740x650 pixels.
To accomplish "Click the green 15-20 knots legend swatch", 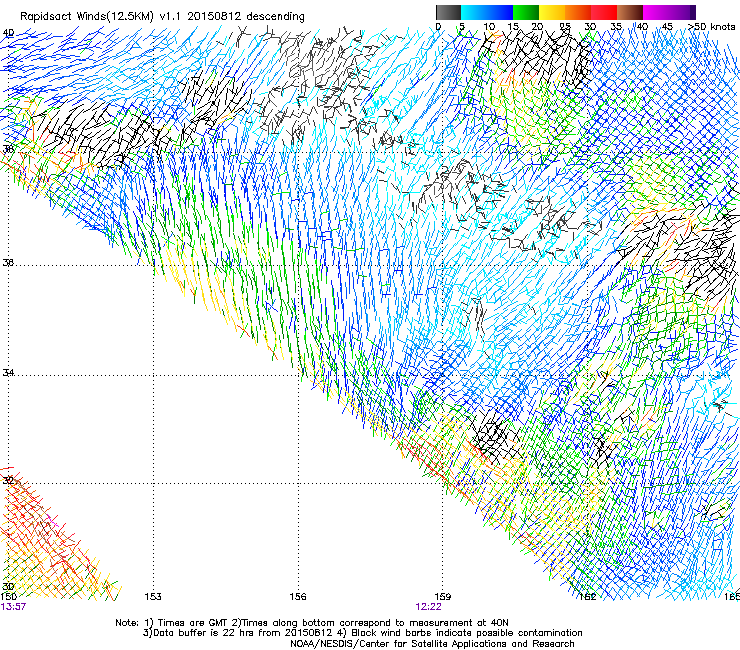I will (526, 12).
